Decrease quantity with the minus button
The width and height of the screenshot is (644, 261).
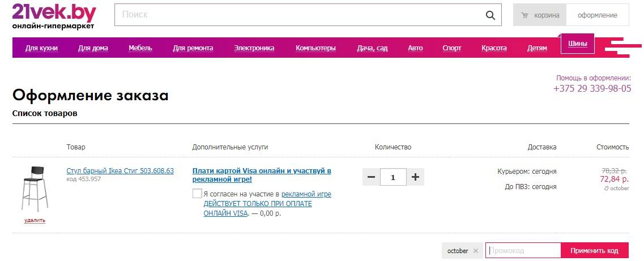pos(372,177)
